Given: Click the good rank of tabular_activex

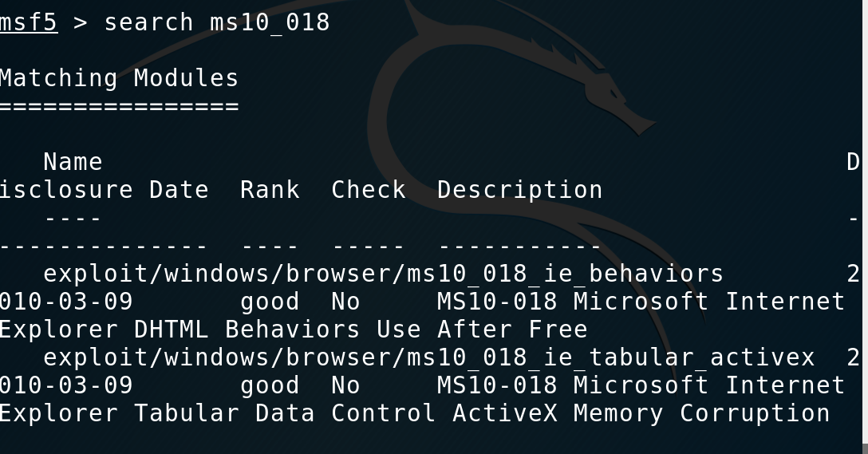Looking at the screenshot, I should 270,386.
